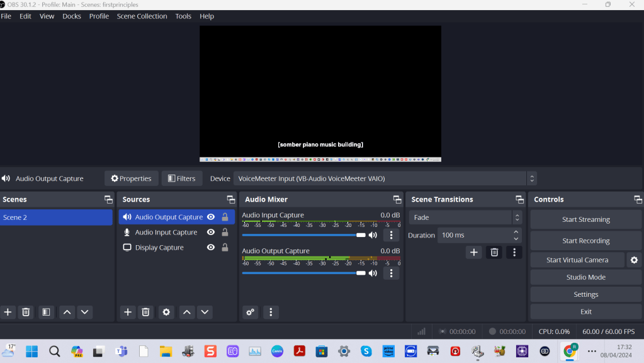Open the Edit menu
644x363 pixels.
25,16
